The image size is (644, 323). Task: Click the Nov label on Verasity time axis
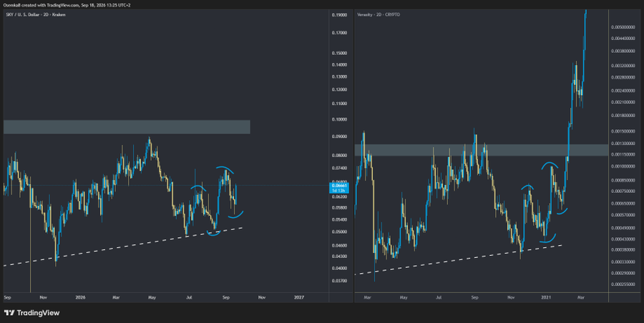[x=511, y=297]
